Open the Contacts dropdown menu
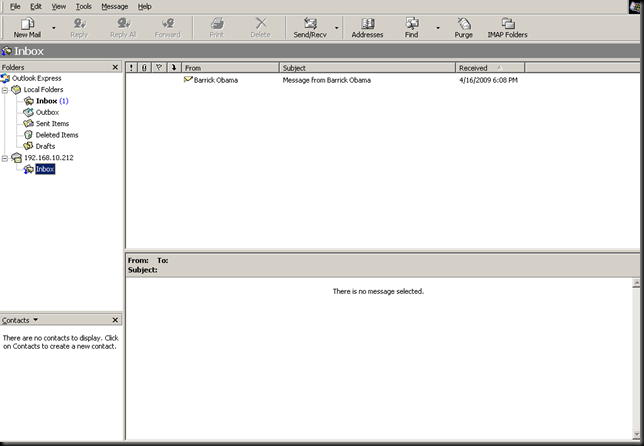Image resolution: width=644 pixels, height=446 pixels. (20, 320)
